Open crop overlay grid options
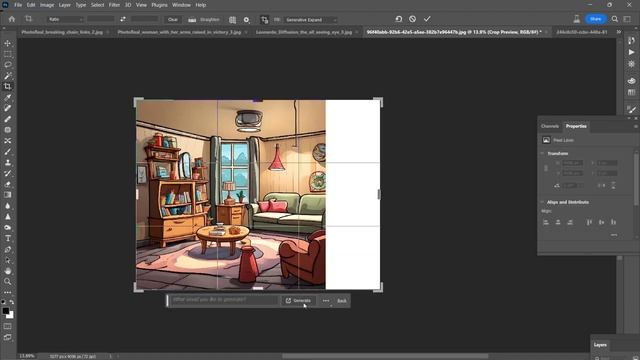 point(232,20)
